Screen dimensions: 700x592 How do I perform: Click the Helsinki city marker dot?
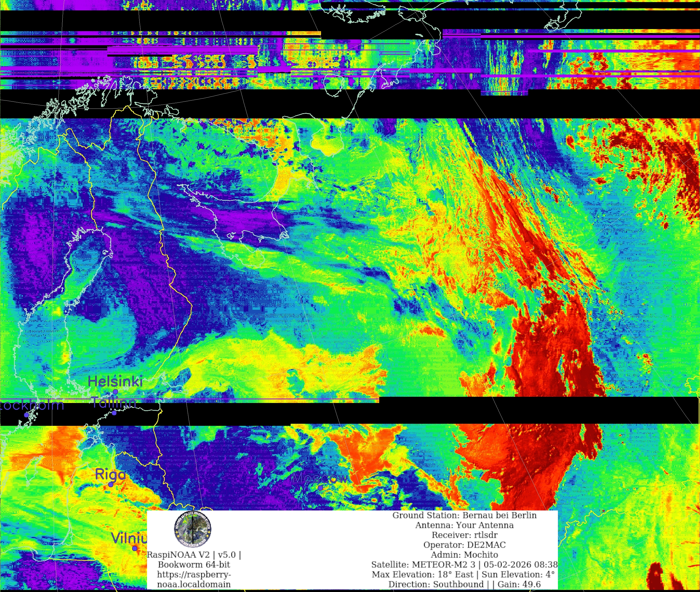pyautogui.click(x=115, y=392)
